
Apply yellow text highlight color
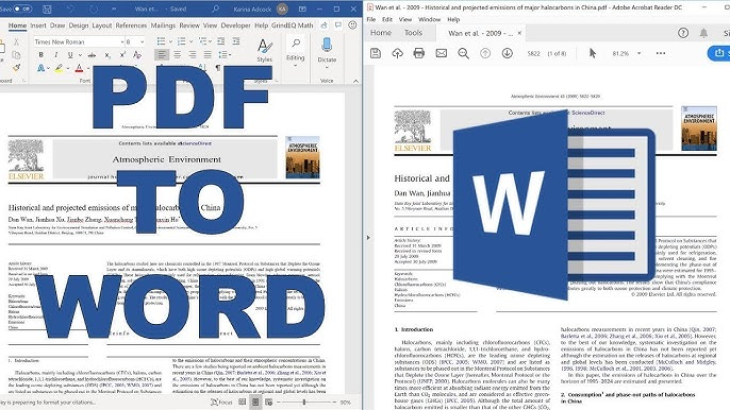click(59, 68)
